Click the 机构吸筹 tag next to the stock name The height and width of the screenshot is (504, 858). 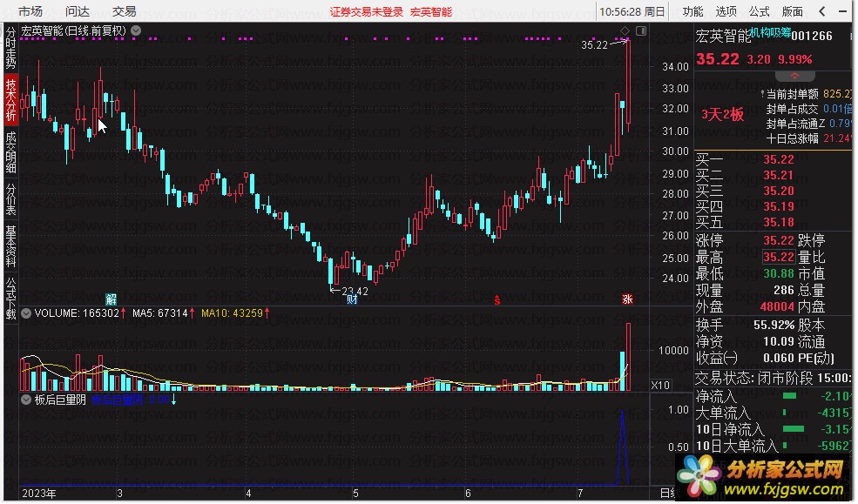click(x=770, y=33)
